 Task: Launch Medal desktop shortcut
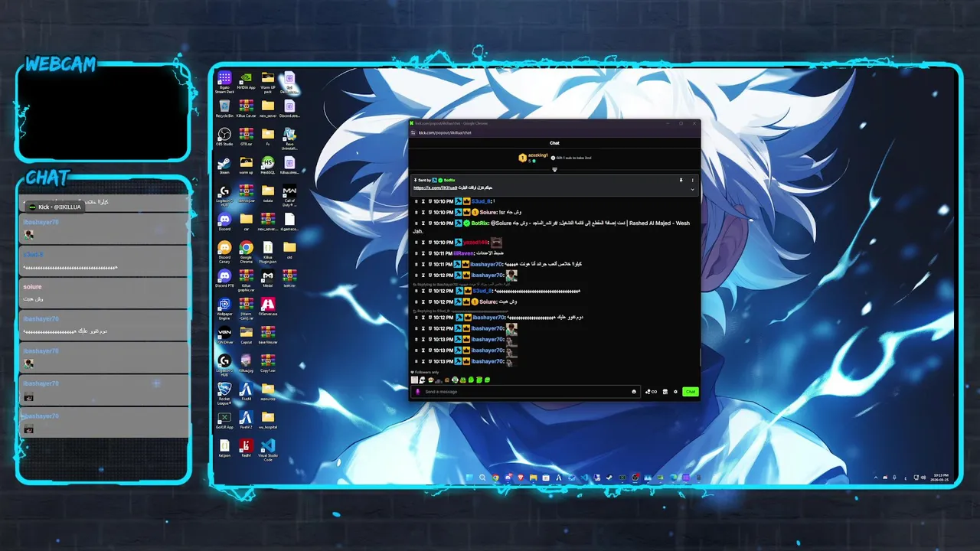click(268, 279)
